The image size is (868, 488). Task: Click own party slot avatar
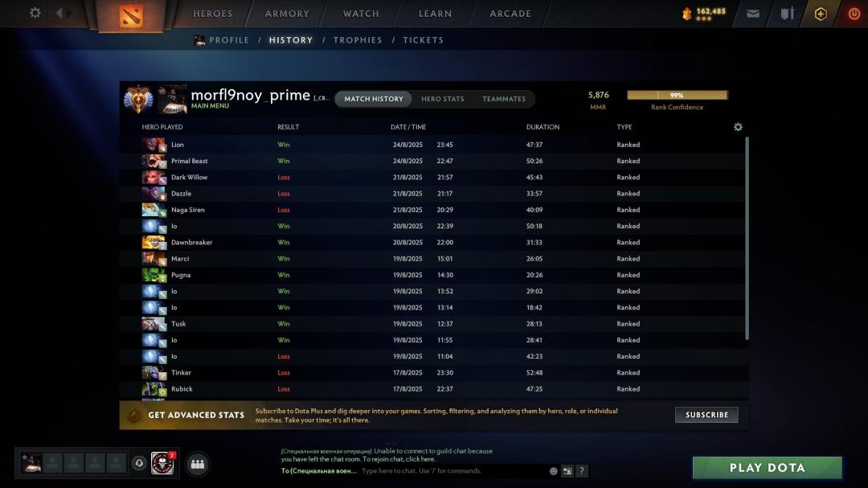(x=31, y=462)
